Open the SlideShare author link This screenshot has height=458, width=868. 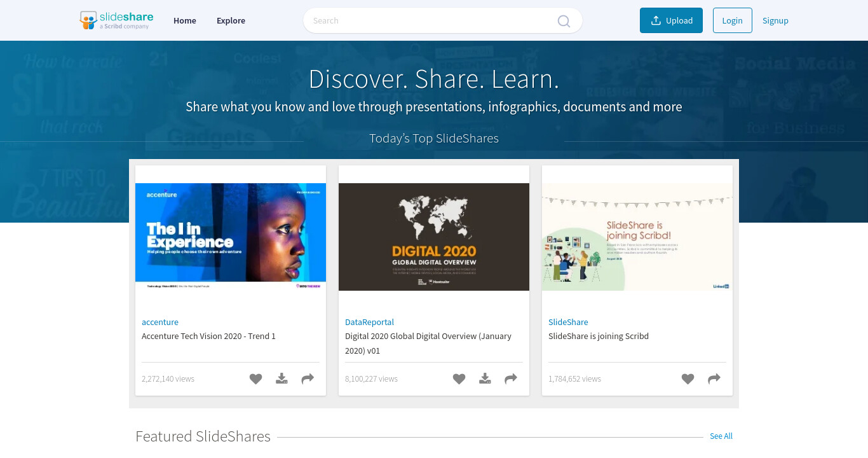click(568, 322)
